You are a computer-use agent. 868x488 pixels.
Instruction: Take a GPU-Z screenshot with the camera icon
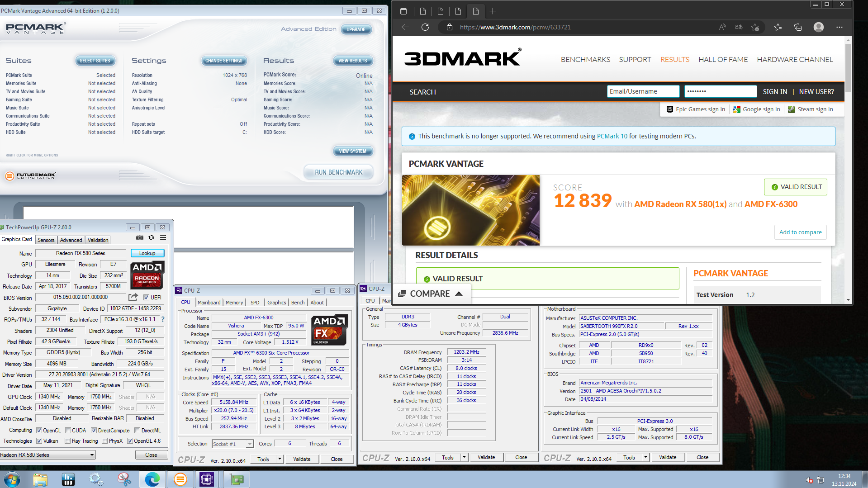click(140, 237)
